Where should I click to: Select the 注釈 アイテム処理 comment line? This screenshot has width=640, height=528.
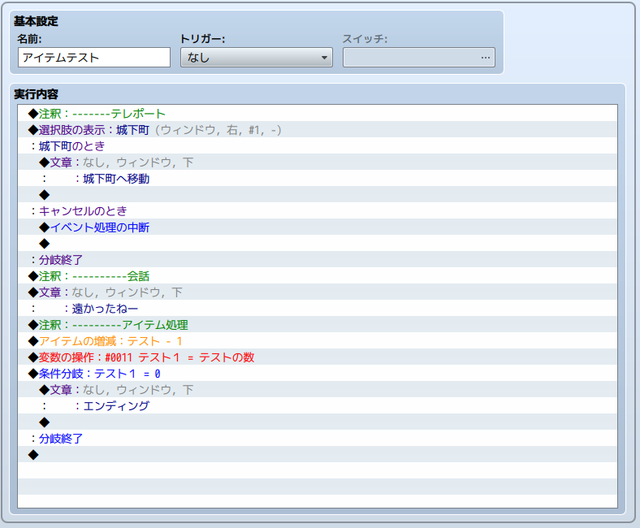(x=318, y=325)
